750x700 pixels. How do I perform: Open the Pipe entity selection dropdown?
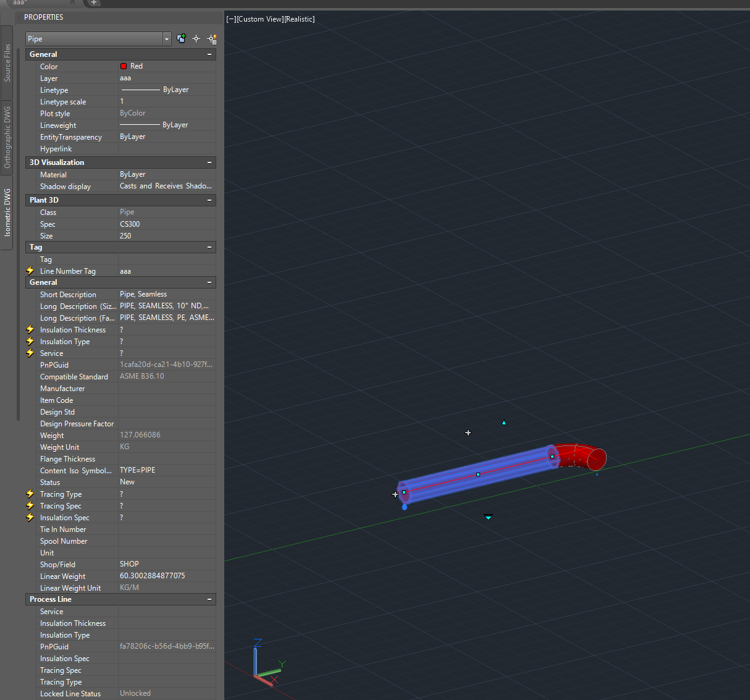coord(166,38)
